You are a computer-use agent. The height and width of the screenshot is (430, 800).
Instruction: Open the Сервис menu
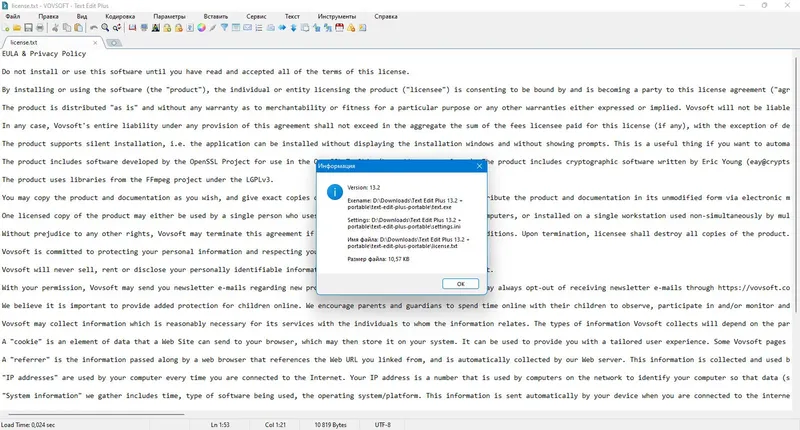(256, 16)
